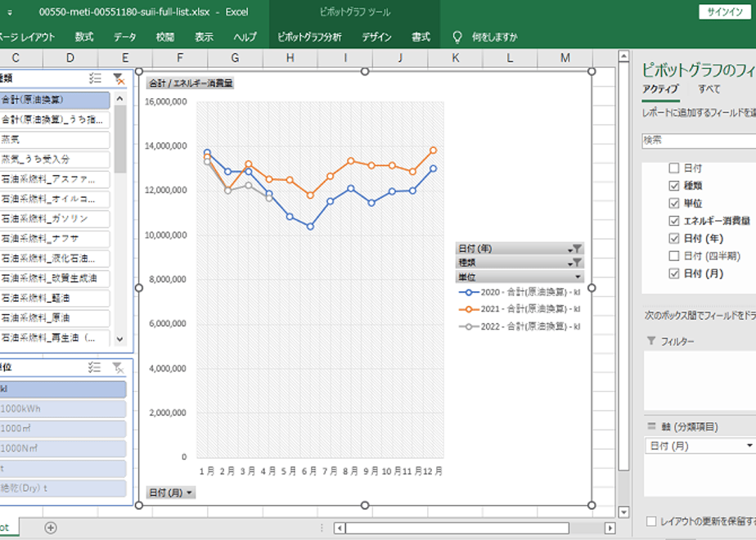Click the サインイン button
Screen dimensions: 756x540
click(725, 12)
